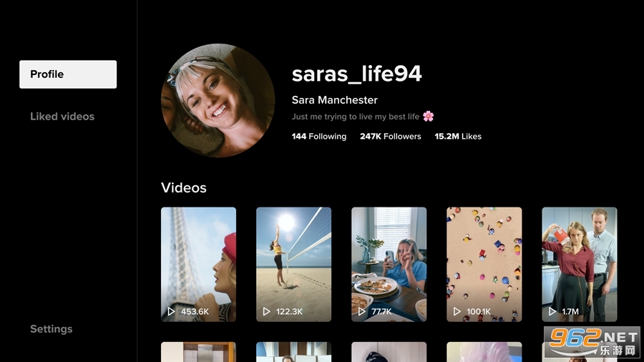Click the round profile avatar photo
The height and width of the screenshot is (362, 644).
(218, 101)
